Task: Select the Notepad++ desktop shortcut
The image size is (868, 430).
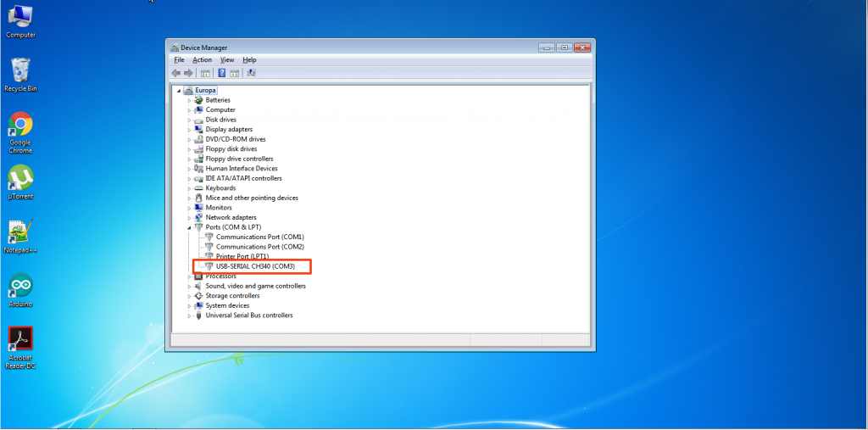Action: click(20, 237)
